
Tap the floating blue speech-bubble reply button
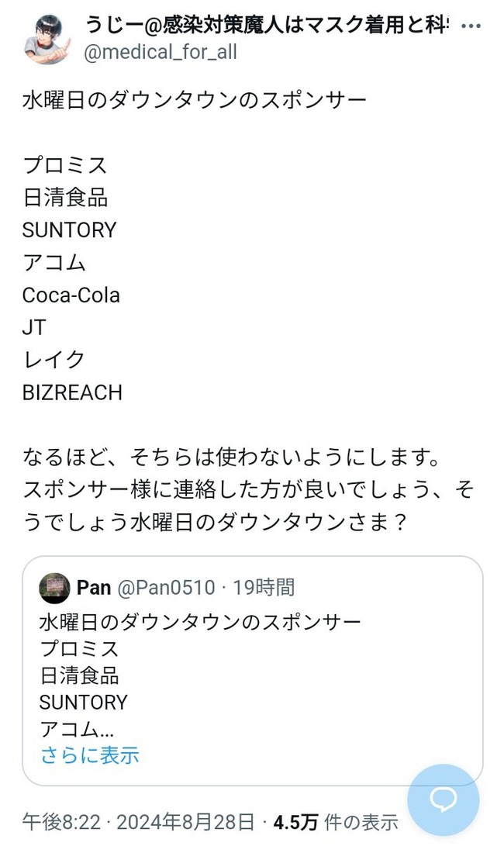[x=443, y=799]
